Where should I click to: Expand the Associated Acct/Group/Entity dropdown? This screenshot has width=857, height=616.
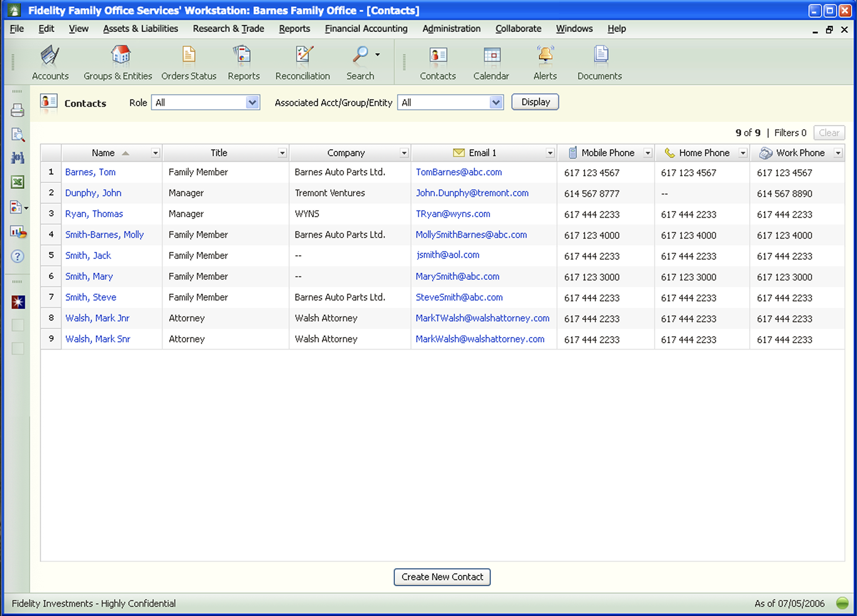495,103
